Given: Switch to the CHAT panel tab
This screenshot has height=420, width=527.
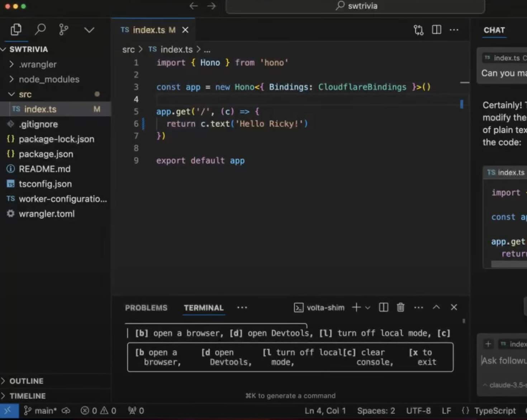Looking at the screenshot, I should 494,30.
